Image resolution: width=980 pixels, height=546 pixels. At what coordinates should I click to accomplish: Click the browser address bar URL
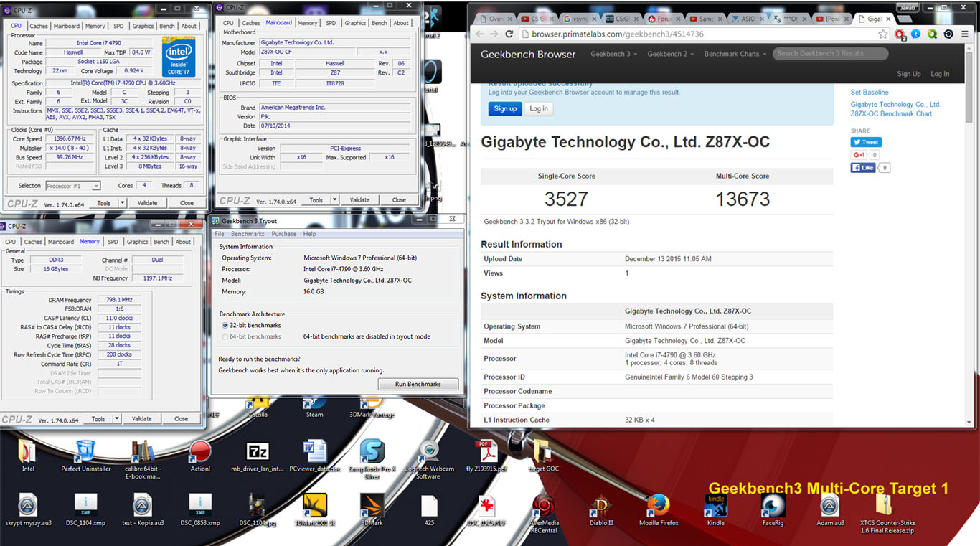(612, 34)
